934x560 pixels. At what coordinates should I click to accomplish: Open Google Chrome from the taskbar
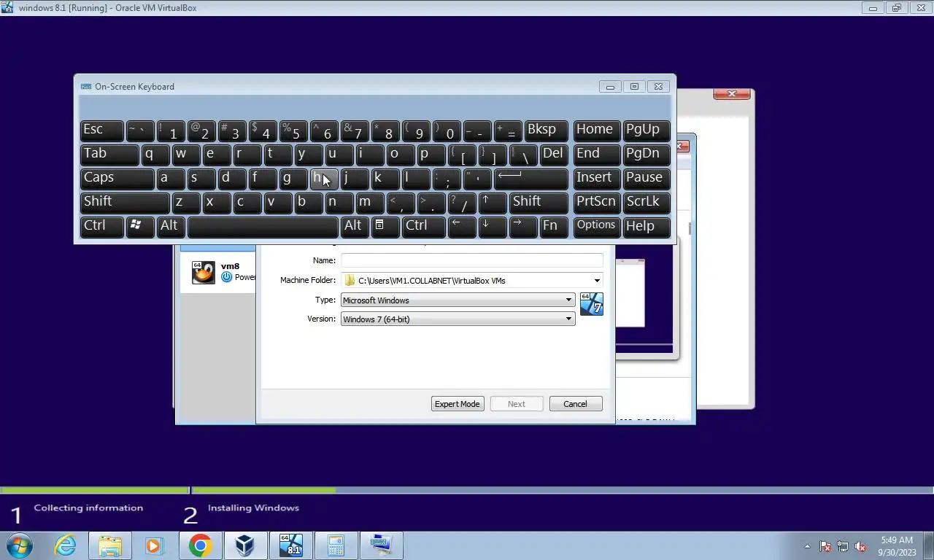[x=200, y=545]
